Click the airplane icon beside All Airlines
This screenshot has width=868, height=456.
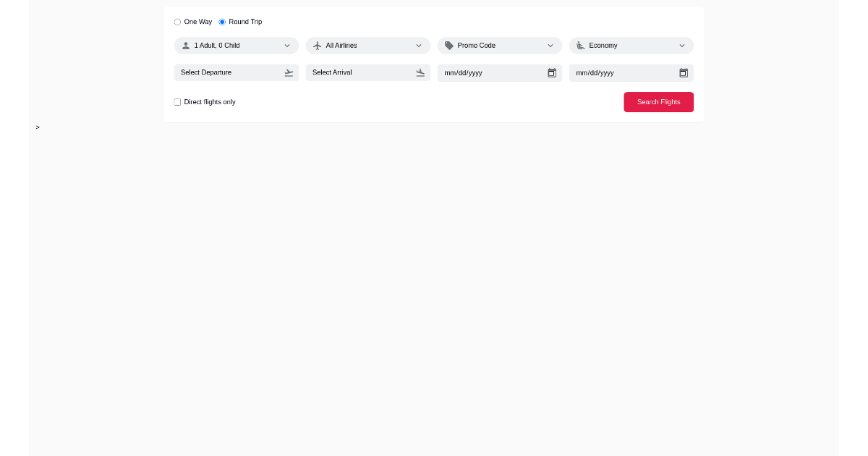tap(317, 45)
